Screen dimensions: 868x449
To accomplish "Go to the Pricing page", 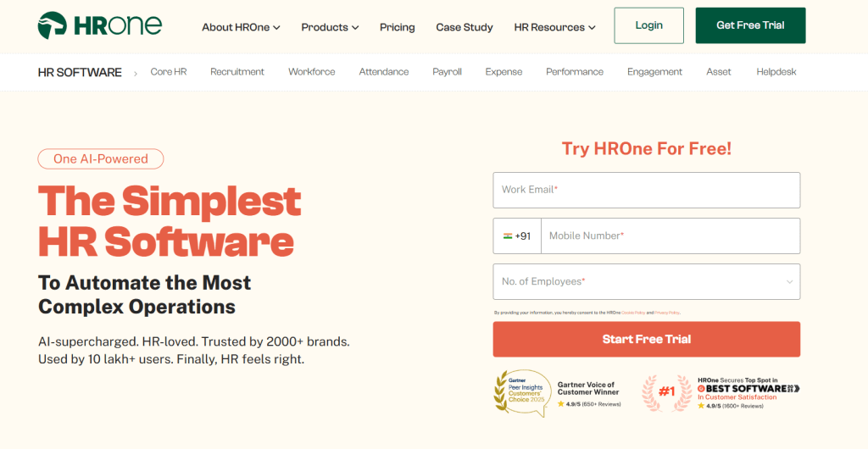I will [x=398, y=27].
